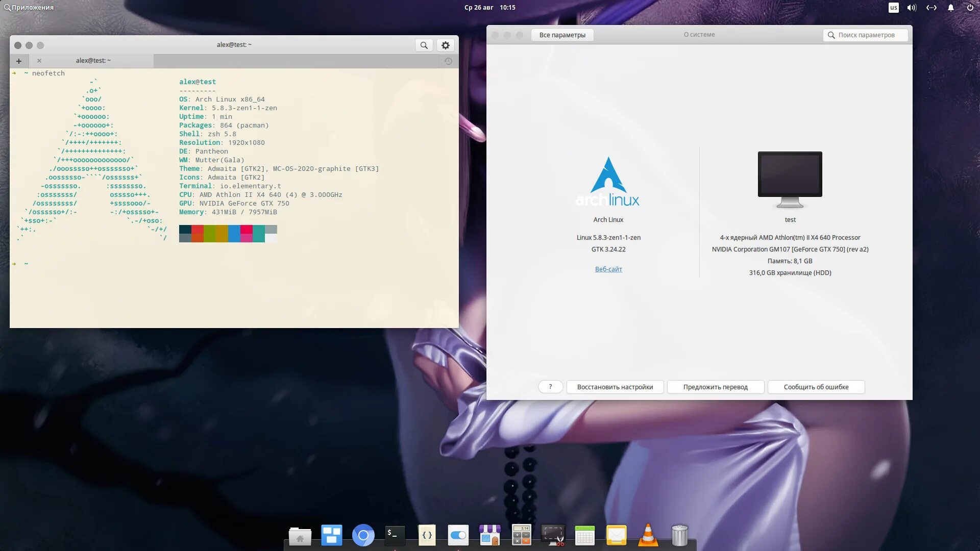The width and height of the screenshot is (980, 551).
Task: Open the sound volume indicator
Action: click(912, 8)
